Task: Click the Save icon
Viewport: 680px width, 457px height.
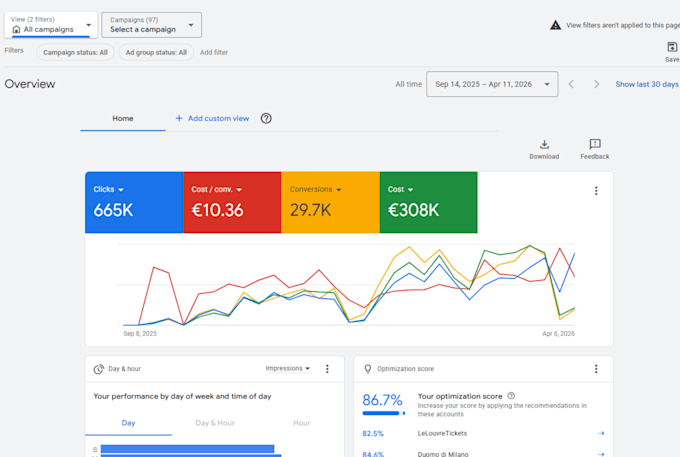Action: 672,47
